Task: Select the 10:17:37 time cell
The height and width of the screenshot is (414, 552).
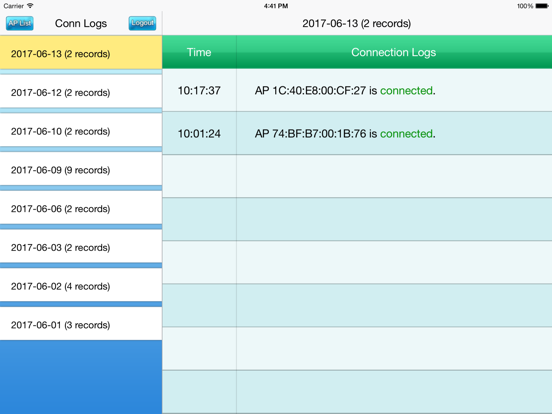Action: tap(199, 90)
